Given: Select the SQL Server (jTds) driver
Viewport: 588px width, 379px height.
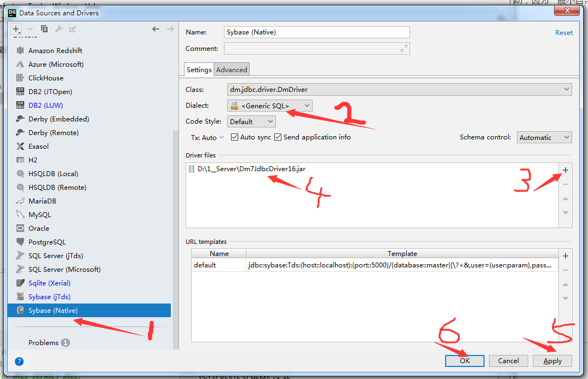Looking at the screenshot, I should 89,256.
